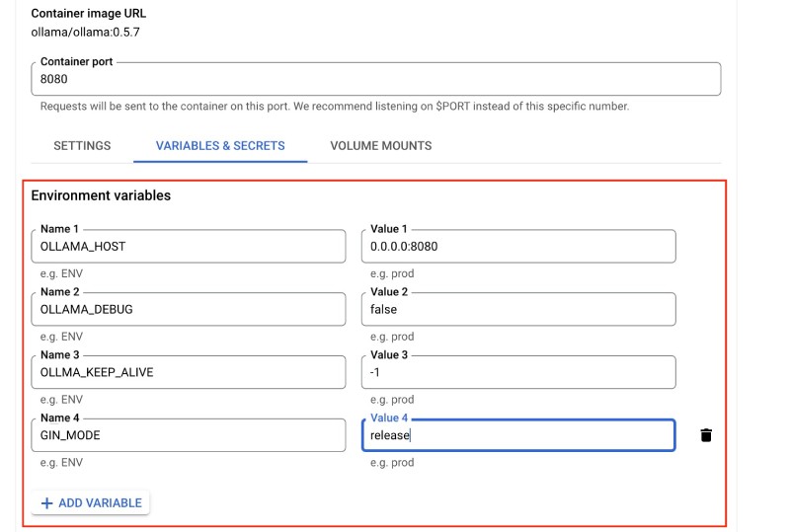
Task: Focus the Name 4 field with GIN_MODE
Action: pyautogui.click(x=189, y=435)
